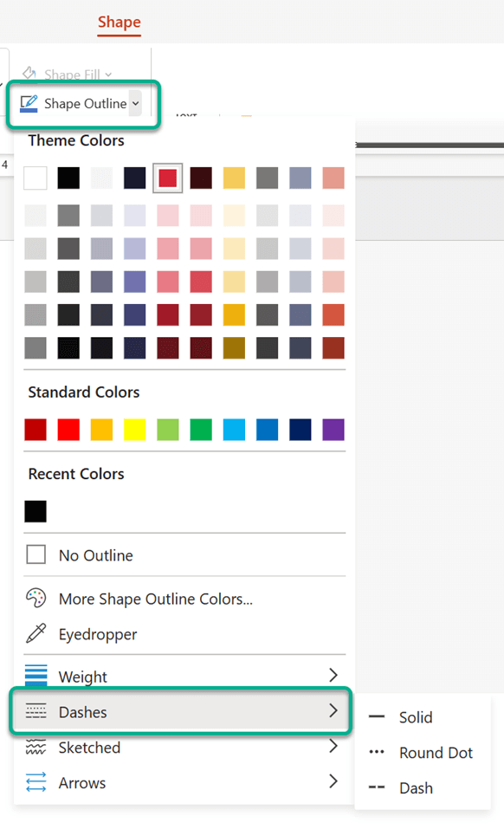Click the More Shape Outline Colors palette icon
Screen dimensions: 504x823
(36, 598)
